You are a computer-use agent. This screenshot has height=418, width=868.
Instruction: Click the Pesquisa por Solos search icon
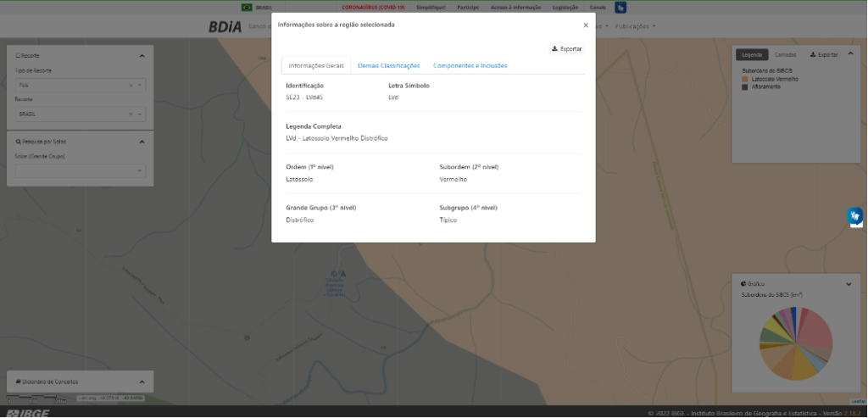coord(19,142)
